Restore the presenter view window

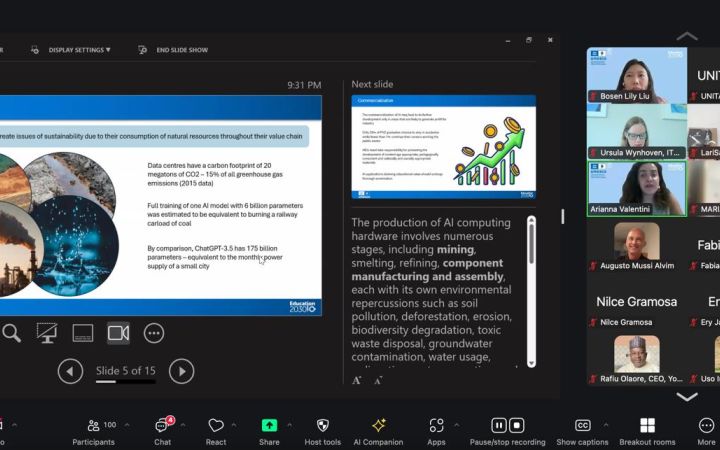point(529,40)
